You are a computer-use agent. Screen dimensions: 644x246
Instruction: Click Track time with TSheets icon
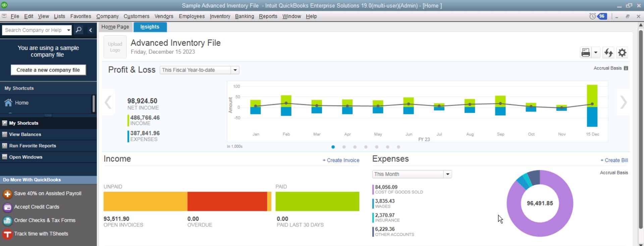7,234
